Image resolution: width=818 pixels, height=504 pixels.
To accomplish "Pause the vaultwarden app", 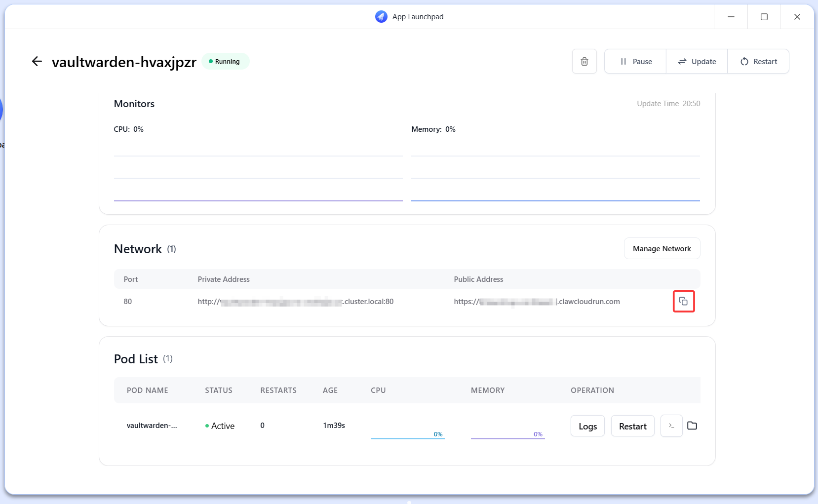I will click(x=635, y=61).
